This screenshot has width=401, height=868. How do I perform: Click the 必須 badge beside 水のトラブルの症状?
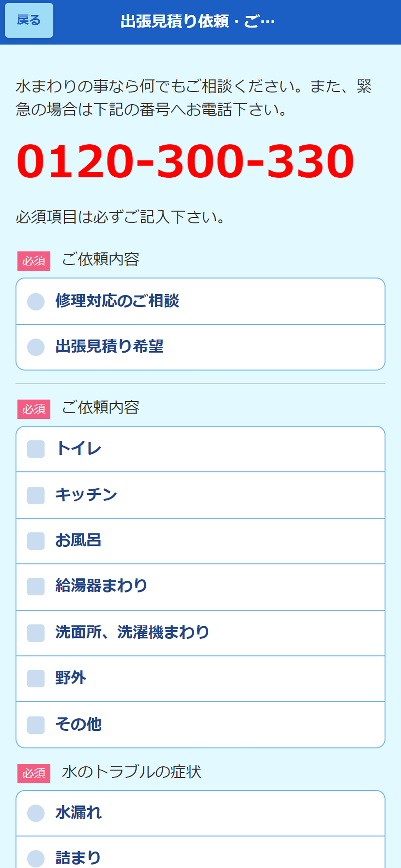click(x=34, y=773)
